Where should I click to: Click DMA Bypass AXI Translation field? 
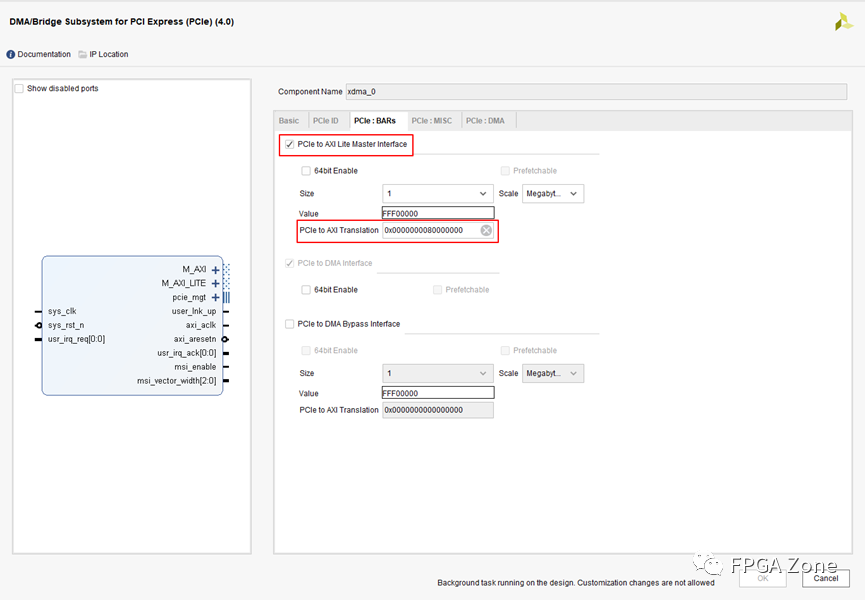point(438,410)
